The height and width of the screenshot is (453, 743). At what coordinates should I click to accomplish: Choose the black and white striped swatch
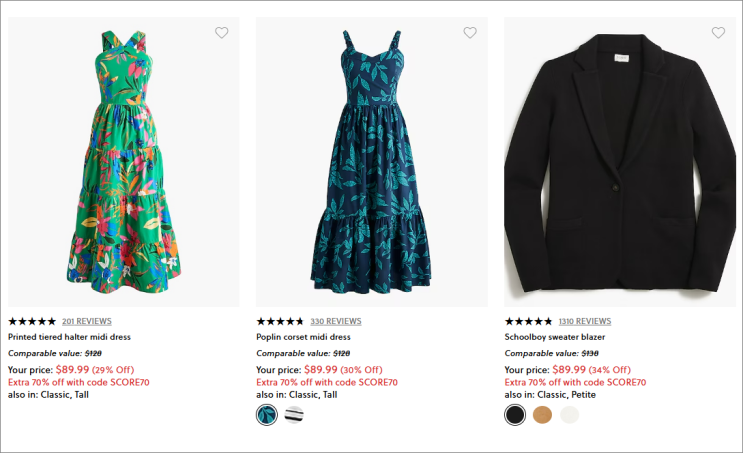tap(294, 415)
